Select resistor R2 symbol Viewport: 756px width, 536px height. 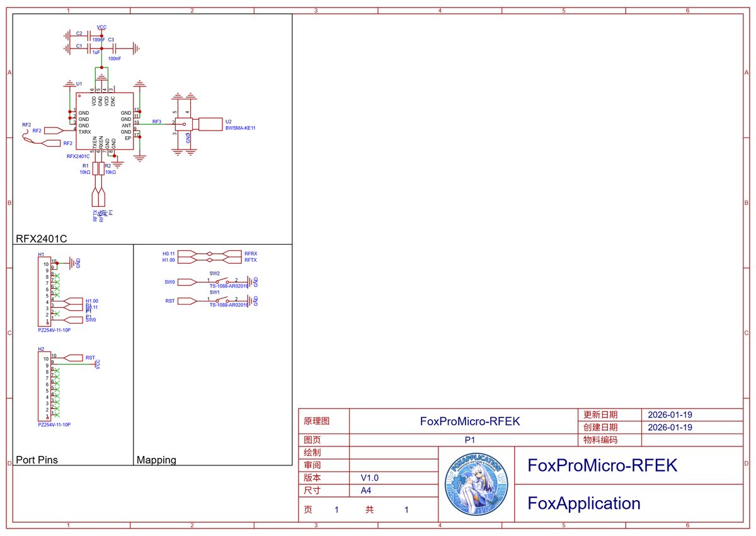click(101, 168)
